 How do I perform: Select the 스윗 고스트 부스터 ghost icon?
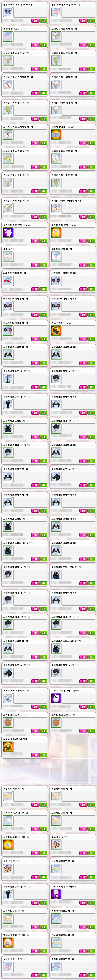[x=56, y=698]
